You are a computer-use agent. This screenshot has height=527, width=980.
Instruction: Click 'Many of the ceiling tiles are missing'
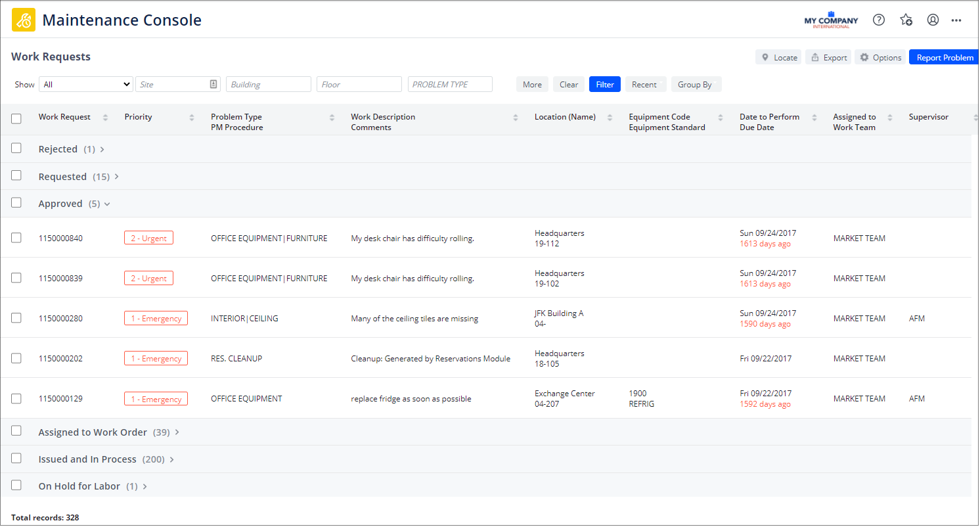(414, 319)
